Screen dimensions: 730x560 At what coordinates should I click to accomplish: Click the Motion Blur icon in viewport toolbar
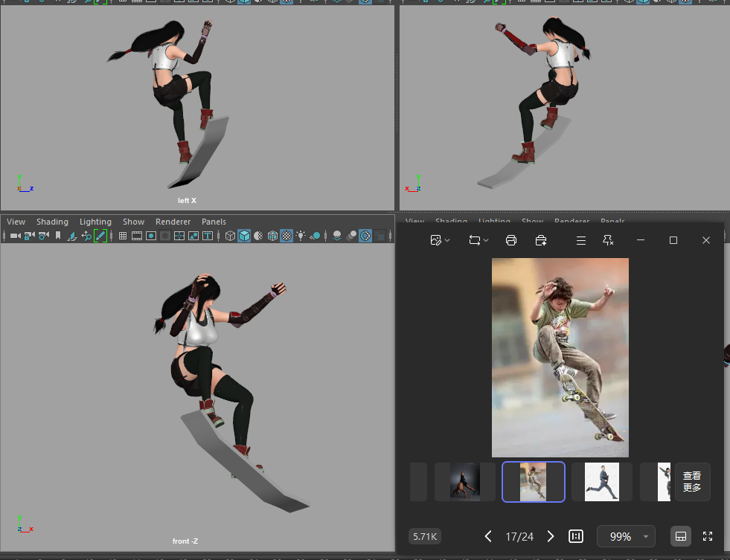click(x=351, y=236)
